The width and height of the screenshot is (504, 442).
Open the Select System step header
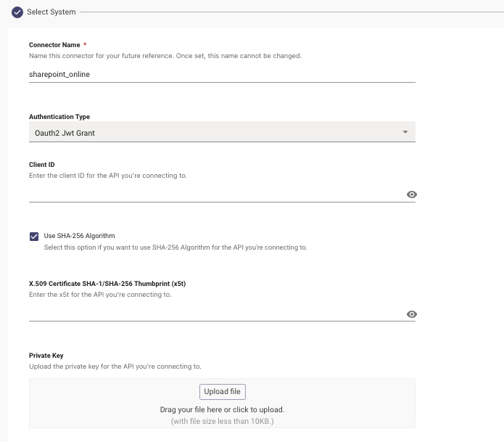tap(51, 12)
